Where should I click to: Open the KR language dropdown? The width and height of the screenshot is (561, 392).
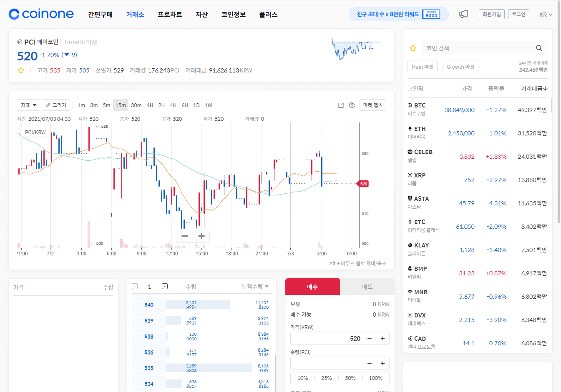(546, 15)
